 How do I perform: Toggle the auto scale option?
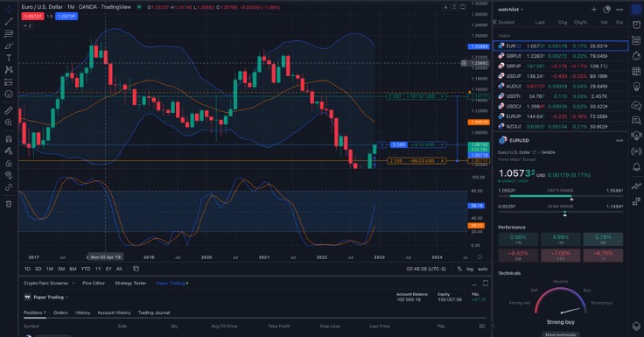click(483, 269)
